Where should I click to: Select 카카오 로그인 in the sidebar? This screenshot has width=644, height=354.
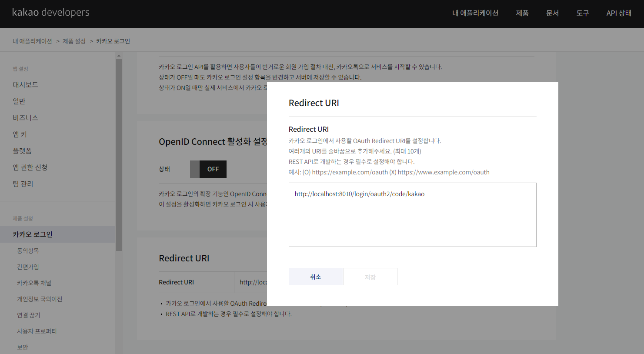(58, 234)
